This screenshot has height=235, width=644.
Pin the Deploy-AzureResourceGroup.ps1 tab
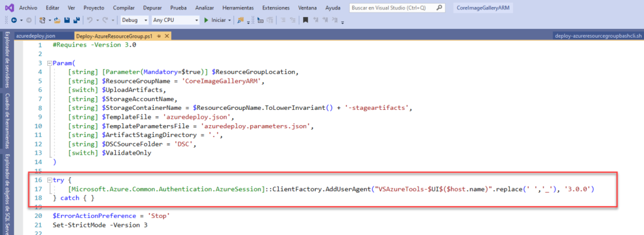(x=159, y=36)
